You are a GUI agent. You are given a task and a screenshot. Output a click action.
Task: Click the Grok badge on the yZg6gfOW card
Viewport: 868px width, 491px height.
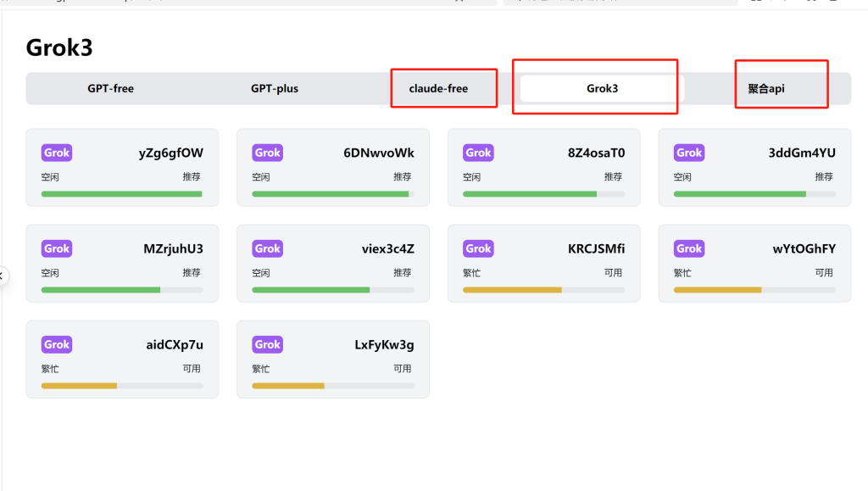[57, 153]
